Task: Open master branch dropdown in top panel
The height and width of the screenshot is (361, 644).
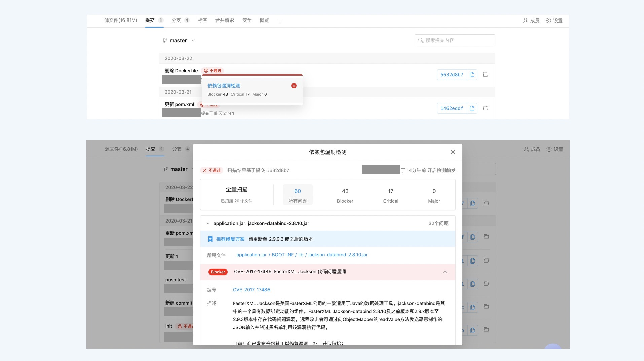Action: coord(179,41)
